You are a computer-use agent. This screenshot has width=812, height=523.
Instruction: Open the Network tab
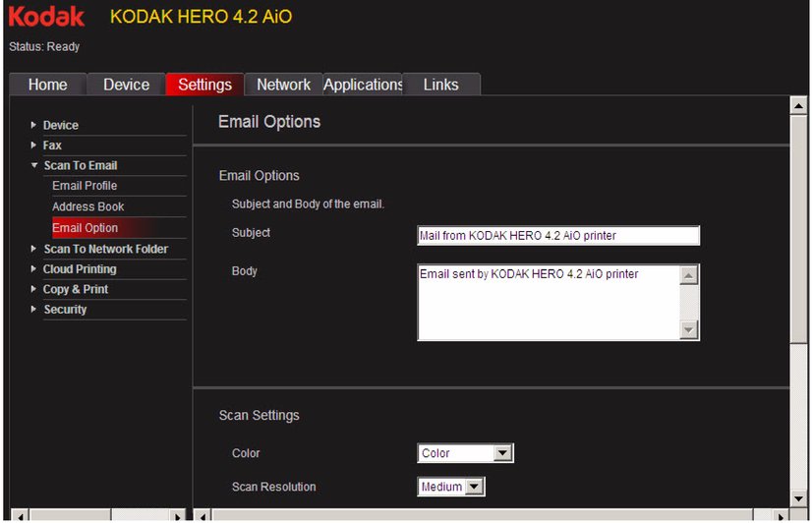click(283, 85)
